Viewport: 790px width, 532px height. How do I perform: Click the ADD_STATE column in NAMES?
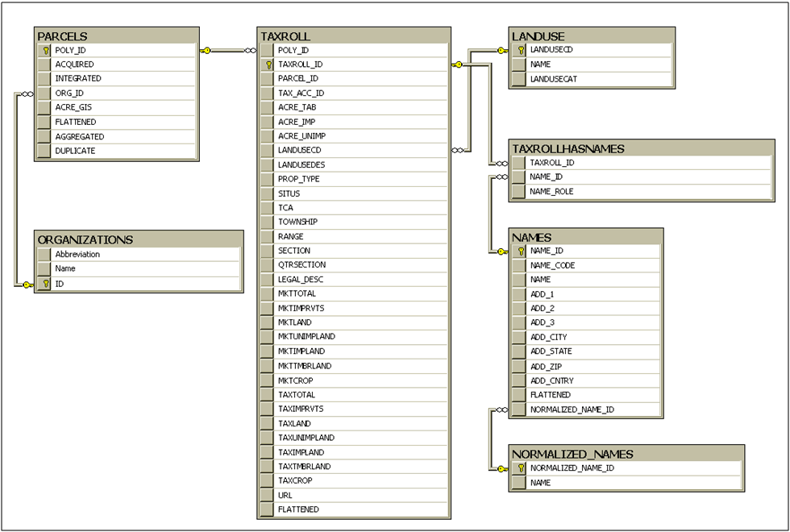[586, 351]
